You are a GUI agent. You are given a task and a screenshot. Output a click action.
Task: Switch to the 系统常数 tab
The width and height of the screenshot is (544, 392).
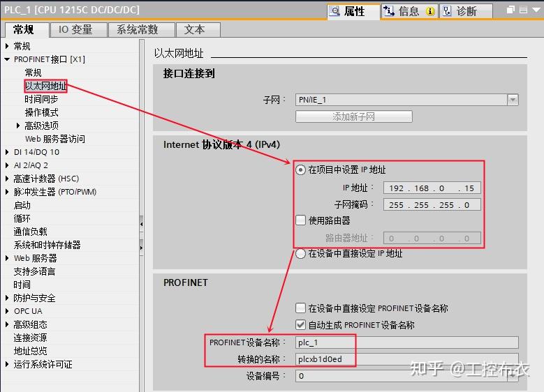tap(141, 29)
